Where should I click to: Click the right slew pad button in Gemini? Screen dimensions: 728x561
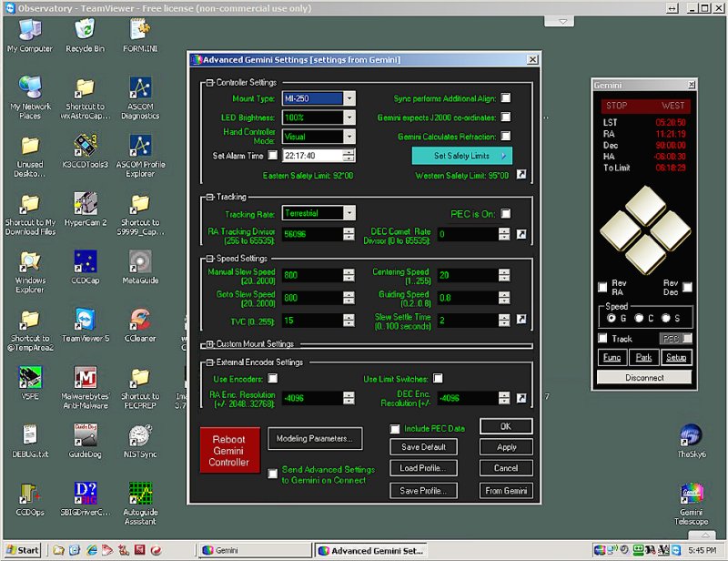tap(671, 230)
